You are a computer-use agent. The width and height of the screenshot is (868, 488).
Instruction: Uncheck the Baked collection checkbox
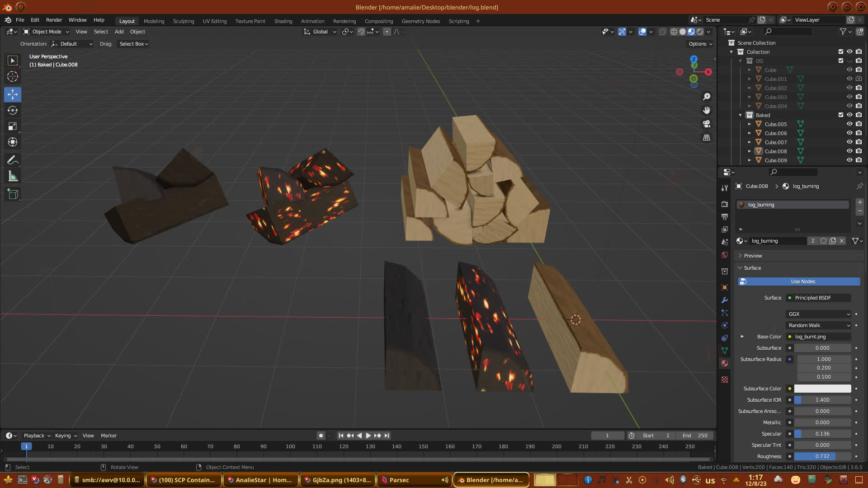tap(841, 115)
